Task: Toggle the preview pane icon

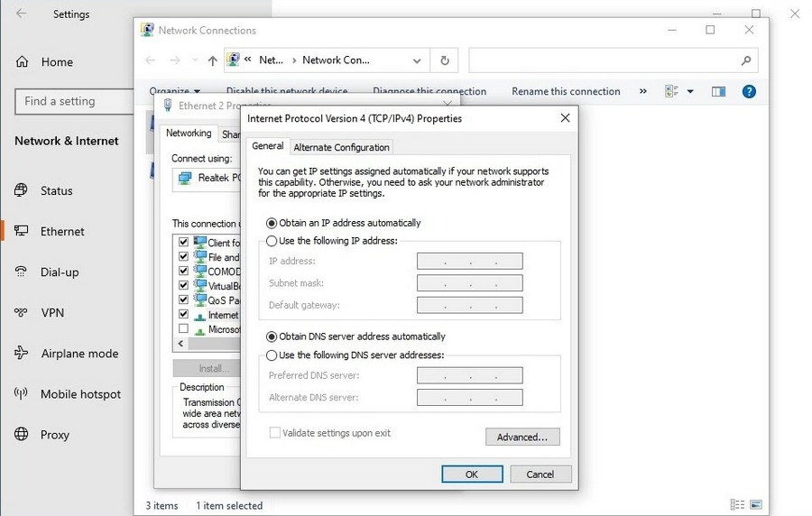Action: click(718, 92)
